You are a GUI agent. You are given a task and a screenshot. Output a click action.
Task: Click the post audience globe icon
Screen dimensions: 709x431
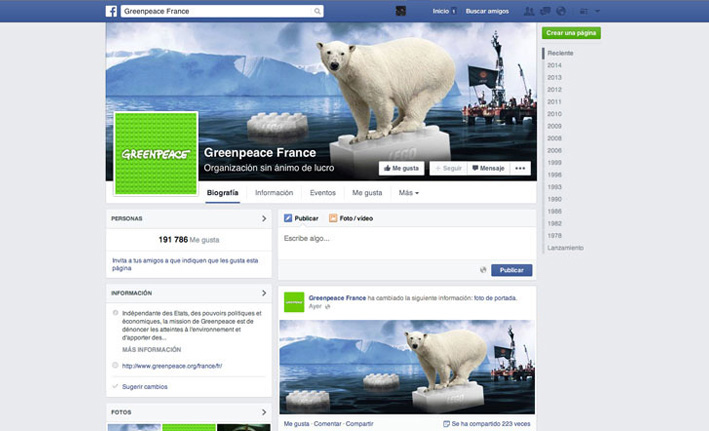[x=483, y=270]
